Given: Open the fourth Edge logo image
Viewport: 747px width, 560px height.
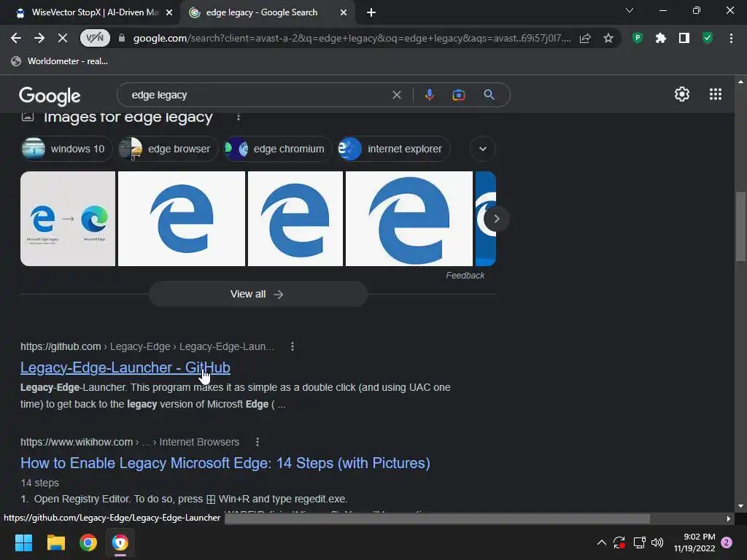Looking at the screenshot, I should click(x=409, y=219).
